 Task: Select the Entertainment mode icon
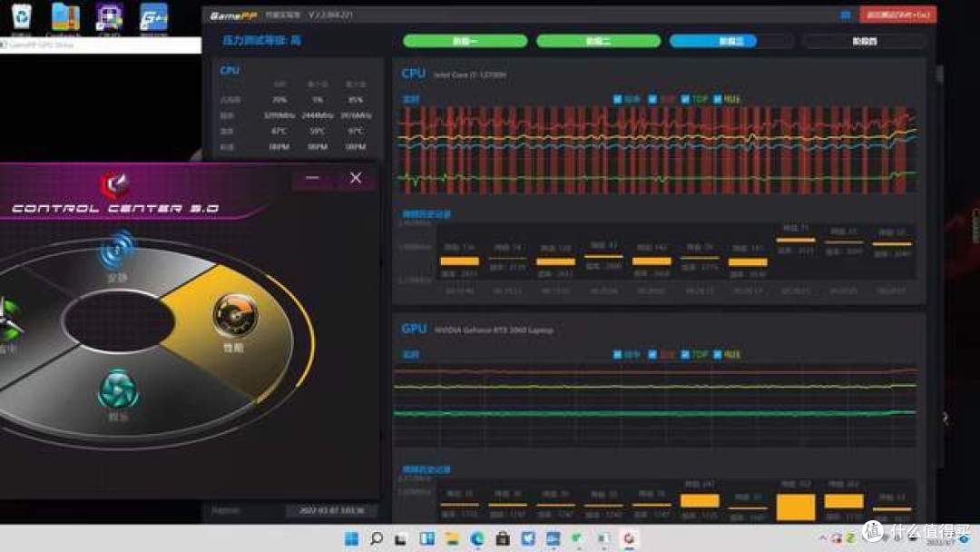[118, 389]
